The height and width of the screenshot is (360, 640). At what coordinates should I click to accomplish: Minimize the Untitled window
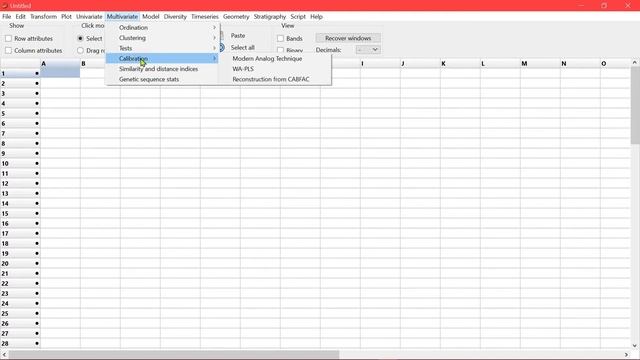tap(581, 5)
